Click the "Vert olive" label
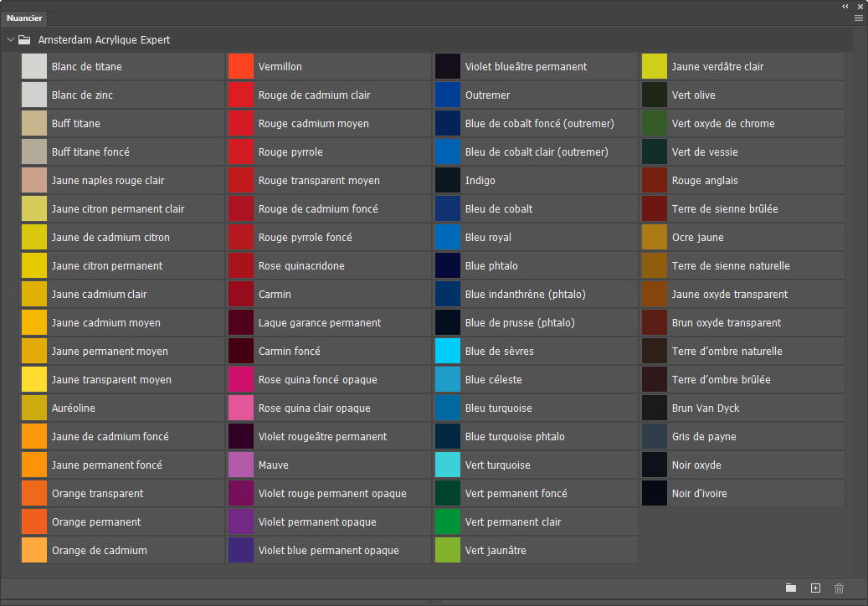This screenshot has width=868, height=606. pyautogui.click(x=694, y=95)
